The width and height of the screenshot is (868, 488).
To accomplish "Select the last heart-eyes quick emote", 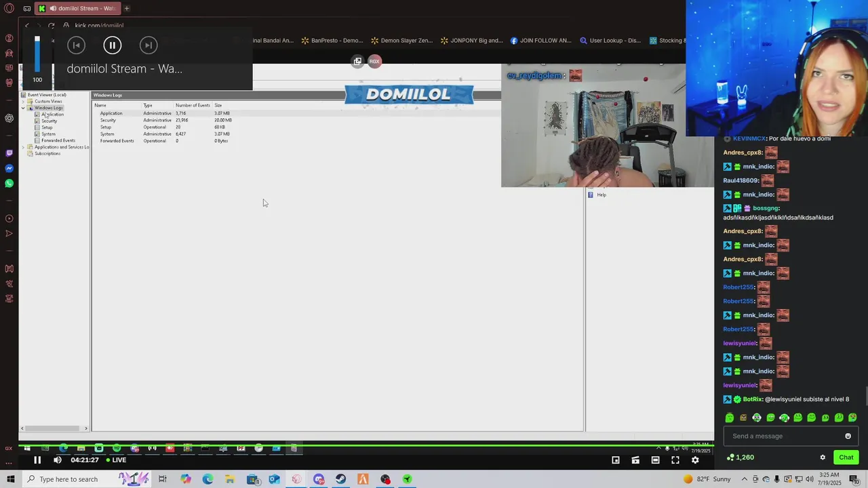I will point(852,418).
